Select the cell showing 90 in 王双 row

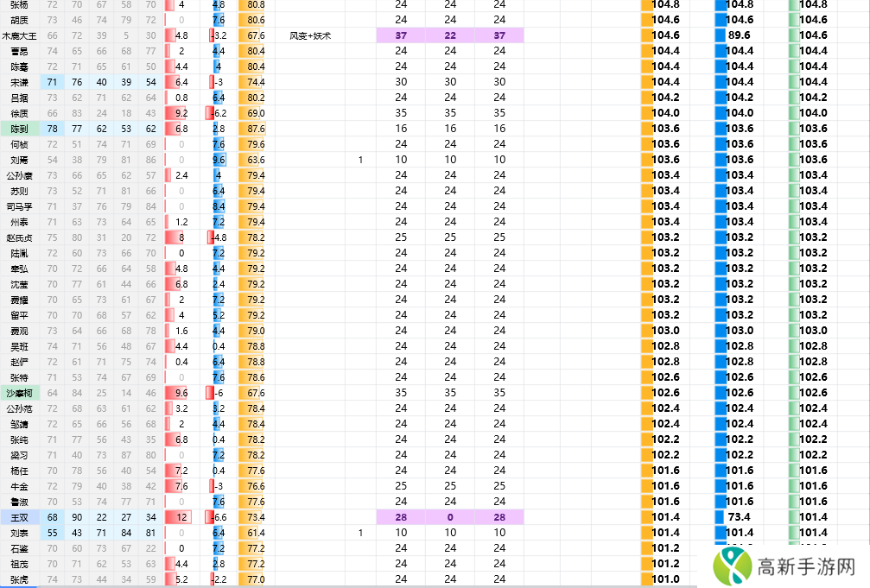pyautogui.click(x=78, y=517)
